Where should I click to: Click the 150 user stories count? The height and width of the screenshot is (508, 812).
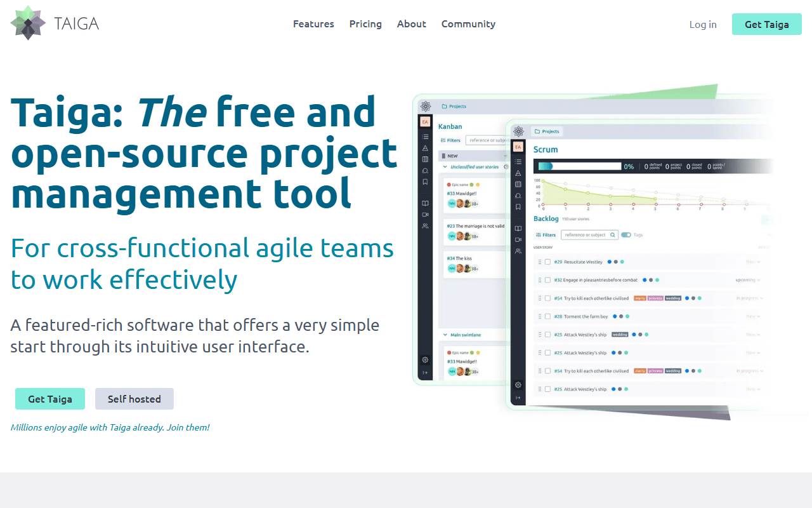tap(576, 219)
